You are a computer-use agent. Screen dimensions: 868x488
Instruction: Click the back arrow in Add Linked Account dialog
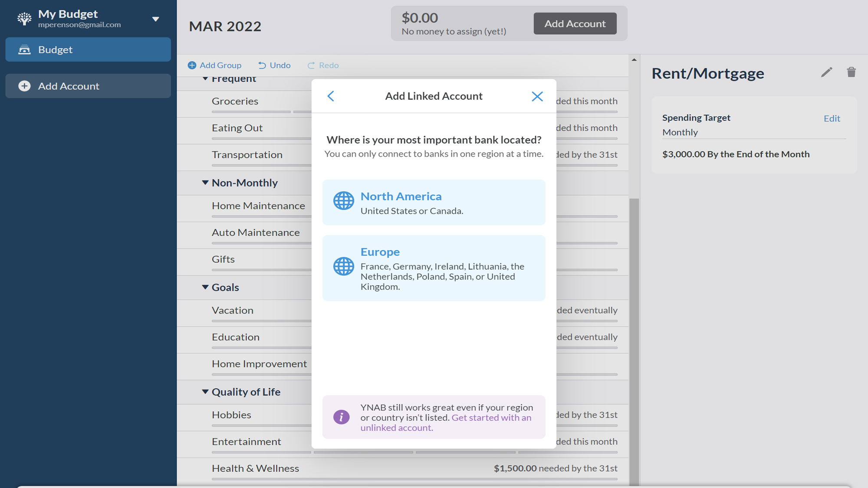pos(331,96)
